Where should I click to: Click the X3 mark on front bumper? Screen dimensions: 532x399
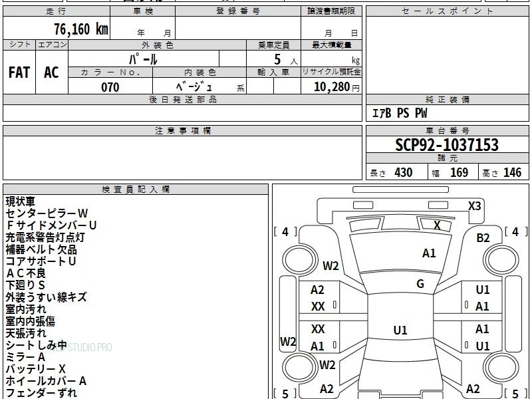tap(475, 206)
